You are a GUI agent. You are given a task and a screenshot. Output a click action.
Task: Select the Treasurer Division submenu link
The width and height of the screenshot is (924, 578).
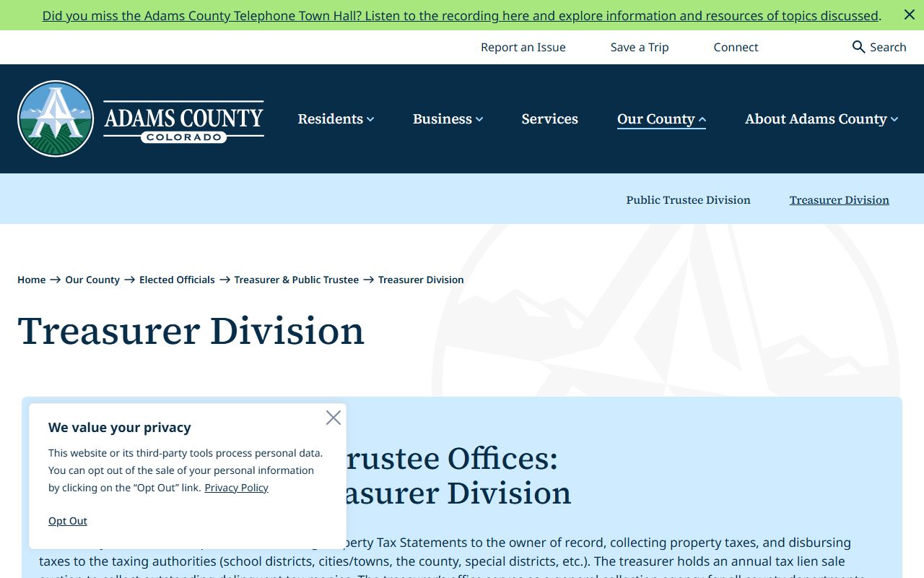(839, 200)
